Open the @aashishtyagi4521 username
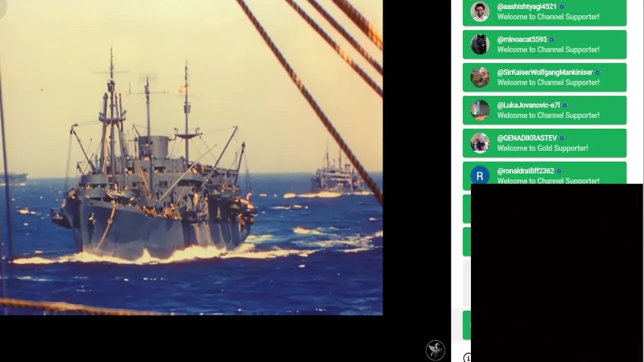The width and height of the screenshot is (644, 362). click(x=527, y=7)
